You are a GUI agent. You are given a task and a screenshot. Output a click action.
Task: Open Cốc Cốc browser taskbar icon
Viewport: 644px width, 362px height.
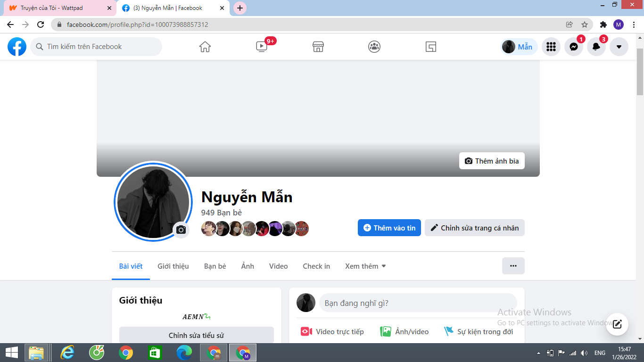(x=97, y=353)
